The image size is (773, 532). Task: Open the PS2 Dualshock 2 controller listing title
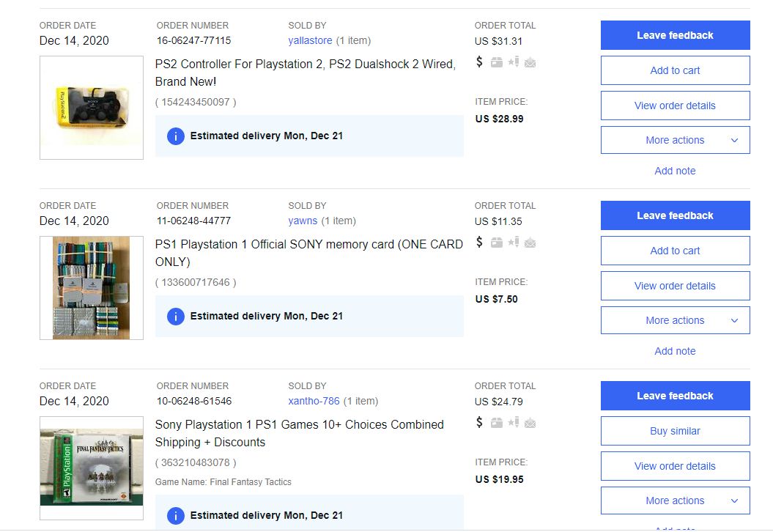305,73
